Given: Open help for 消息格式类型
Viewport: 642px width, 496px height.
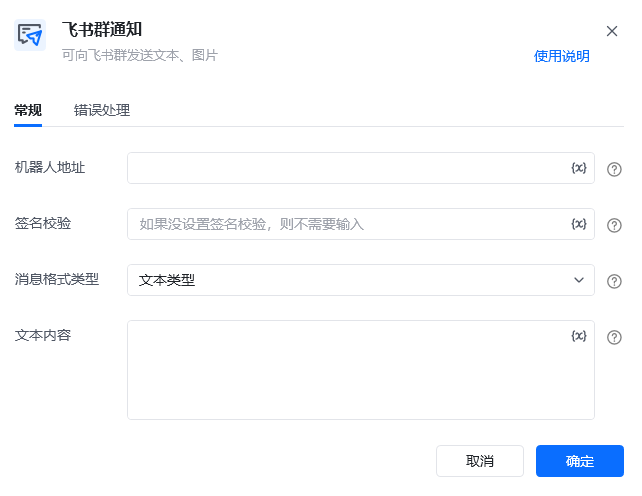Looking at the screenshot, I should 614,281.
